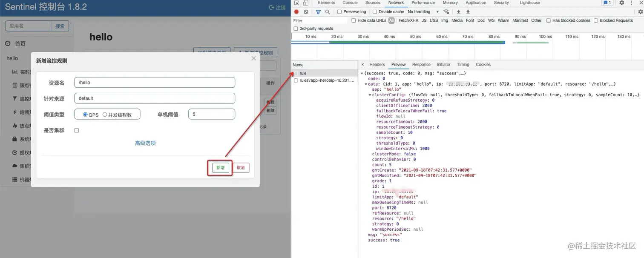Stop recording network log (red dot)

[296, 12]
